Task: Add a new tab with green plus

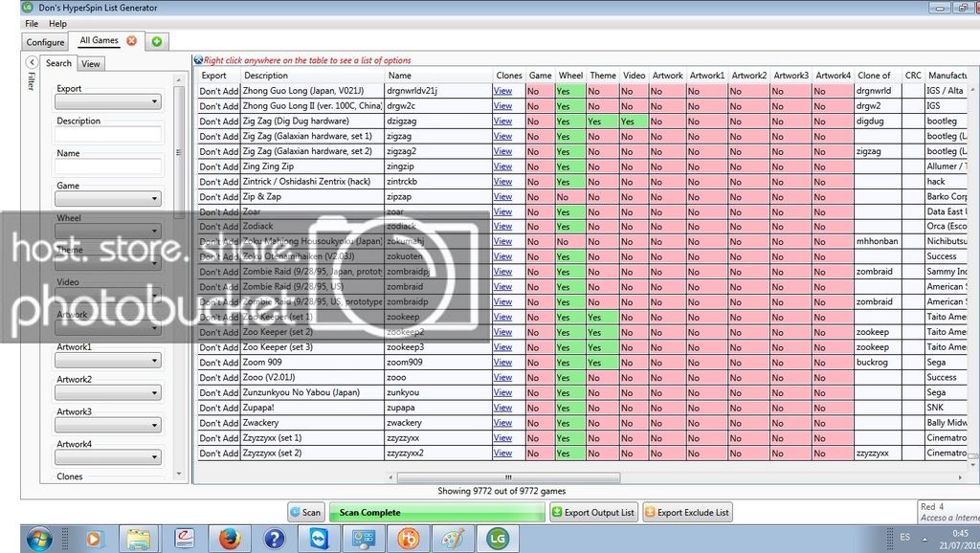Action: [156, 41]
